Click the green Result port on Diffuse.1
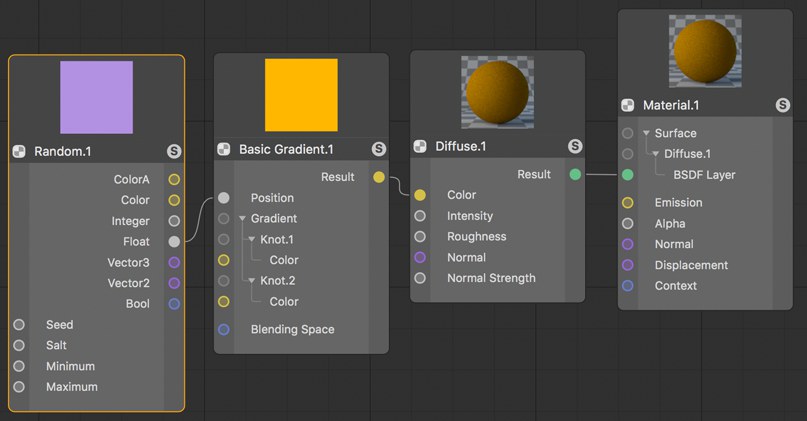Image resolution: width=807 pixels, height=421 pixels. 575,174
